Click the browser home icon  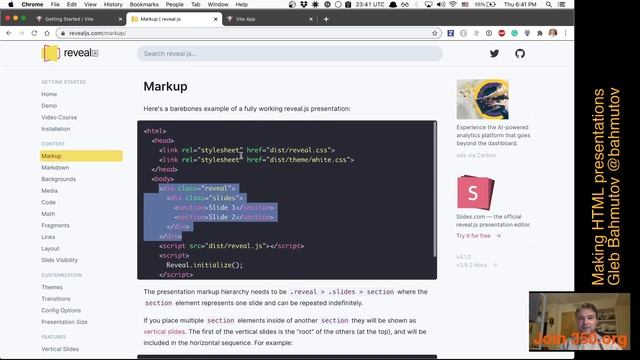[47, 33]
